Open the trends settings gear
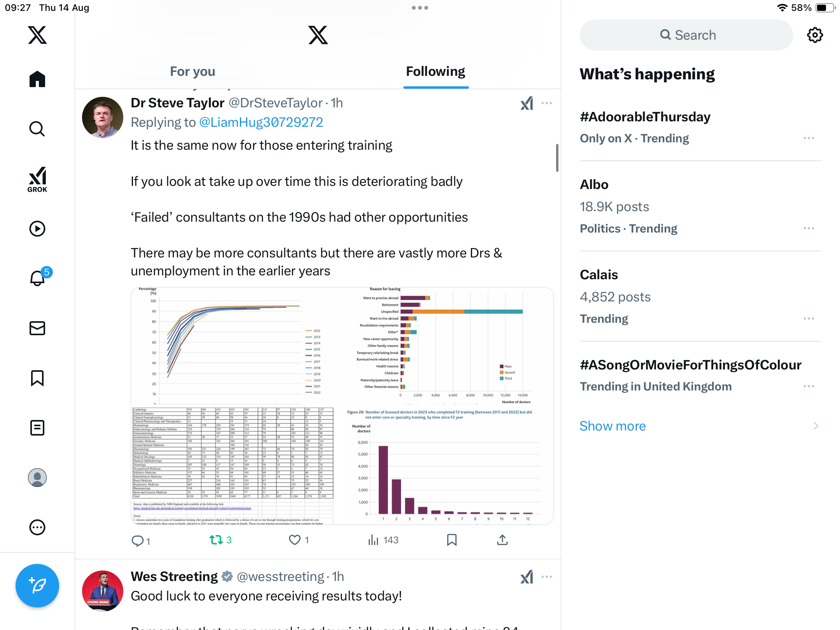Image resolution: width=840 pixels, height=630 pixels. click(815, 35)
